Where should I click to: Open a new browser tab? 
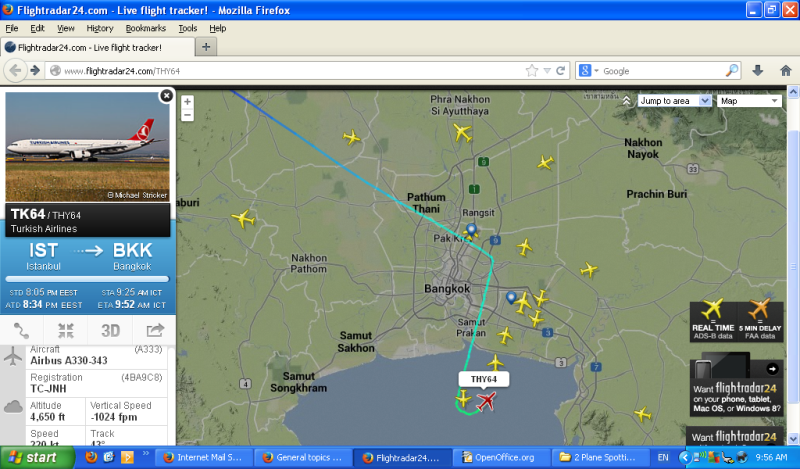point(207,47)
